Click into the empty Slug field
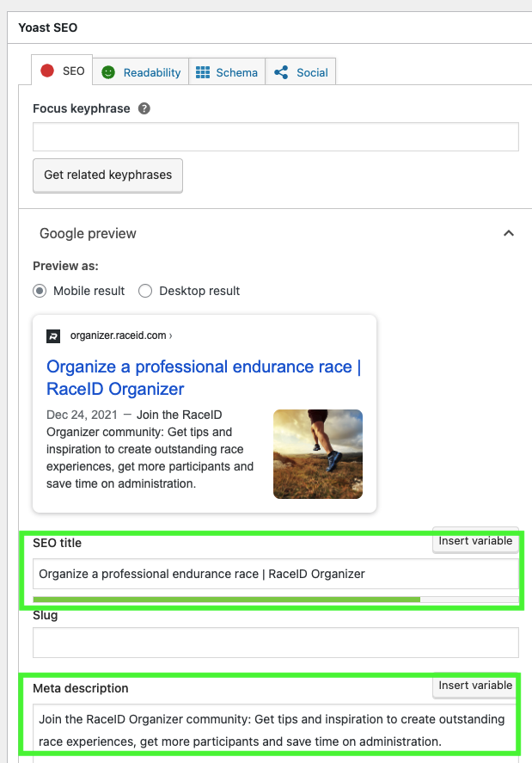Screen dimensions: 532x763 pos(276,643)
